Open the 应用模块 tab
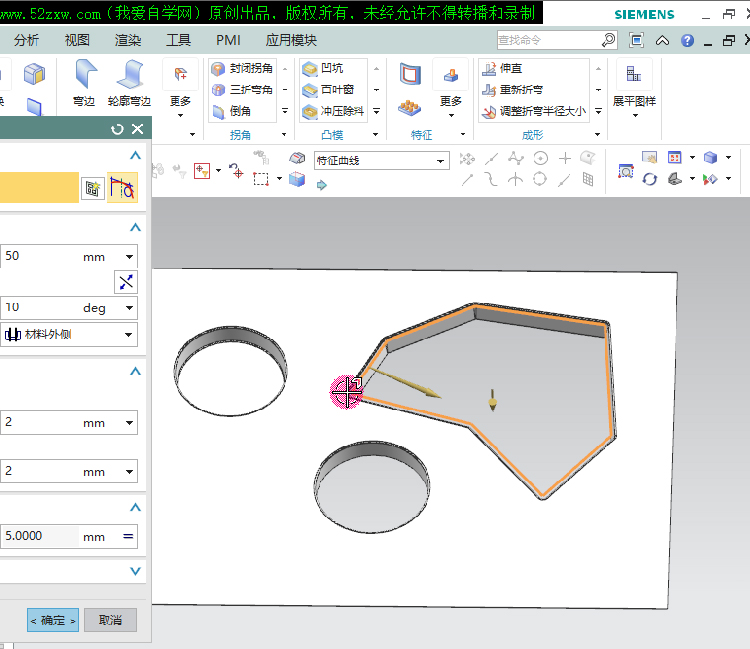The height and width of the screenshot is (649, 750). coord(291,40)
